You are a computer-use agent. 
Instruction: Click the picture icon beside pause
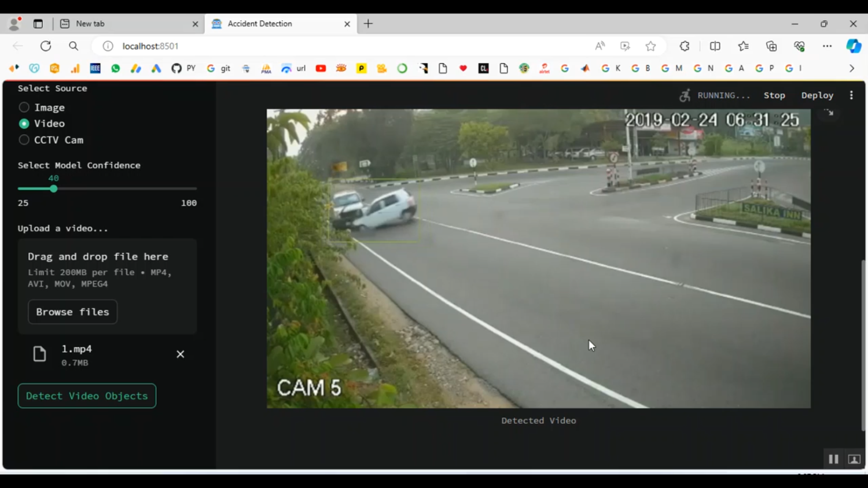click(854, 459)
